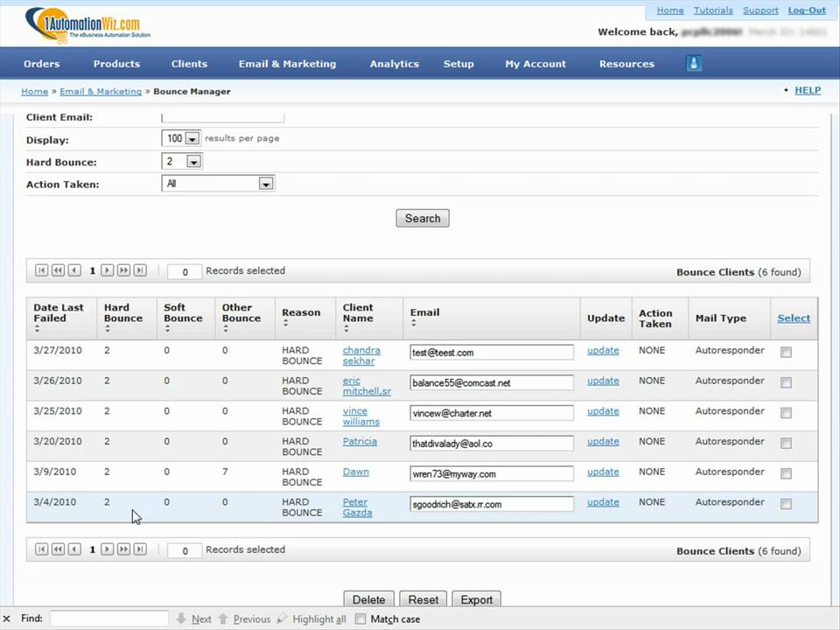Image resolution: width=840 pixels, height=630 pixels.
Task: Check the box for sgoodrich@satx.rr.com row
Action: click(786, 504)
